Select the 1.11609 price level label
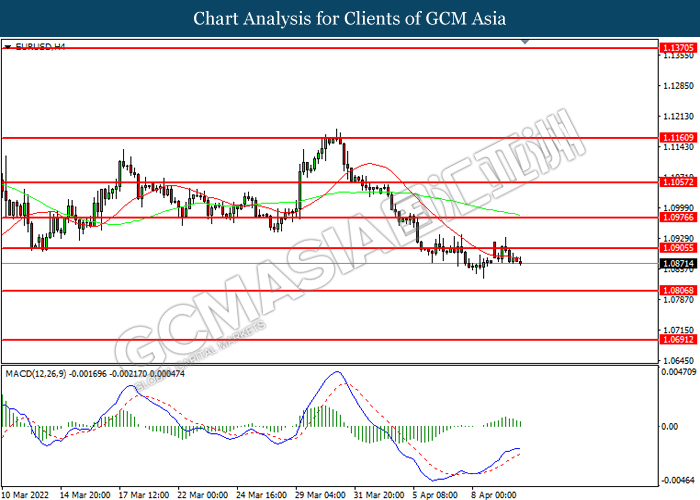 tap(678, 138)
